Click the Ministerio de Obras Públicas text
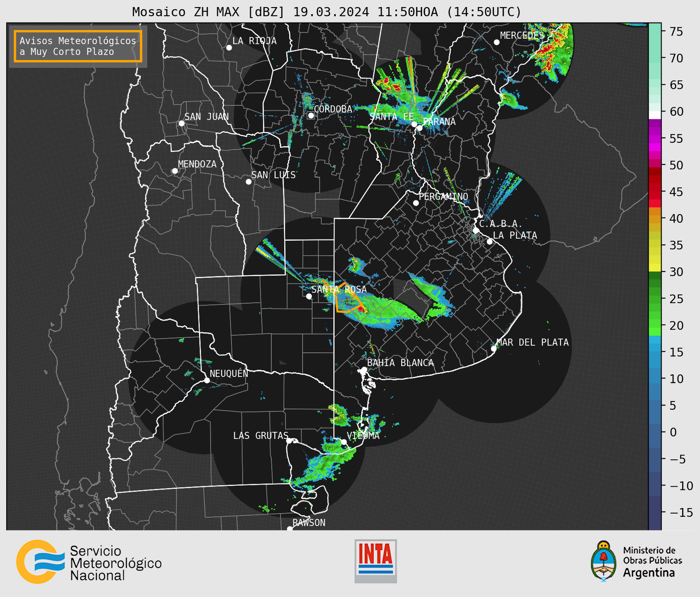 pyautogui.click(x=652, y=555)
